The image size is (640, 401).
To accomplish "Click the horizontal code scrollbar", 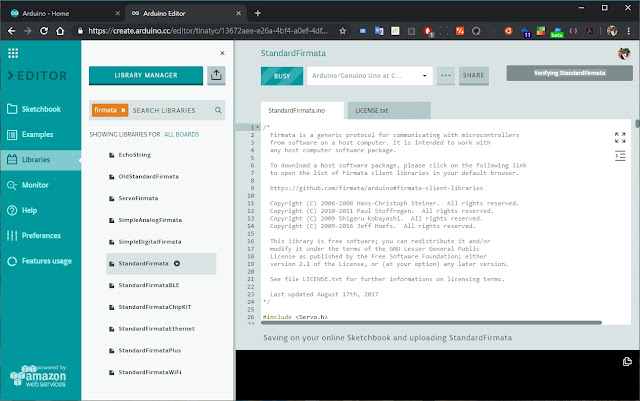I will 431,323.
